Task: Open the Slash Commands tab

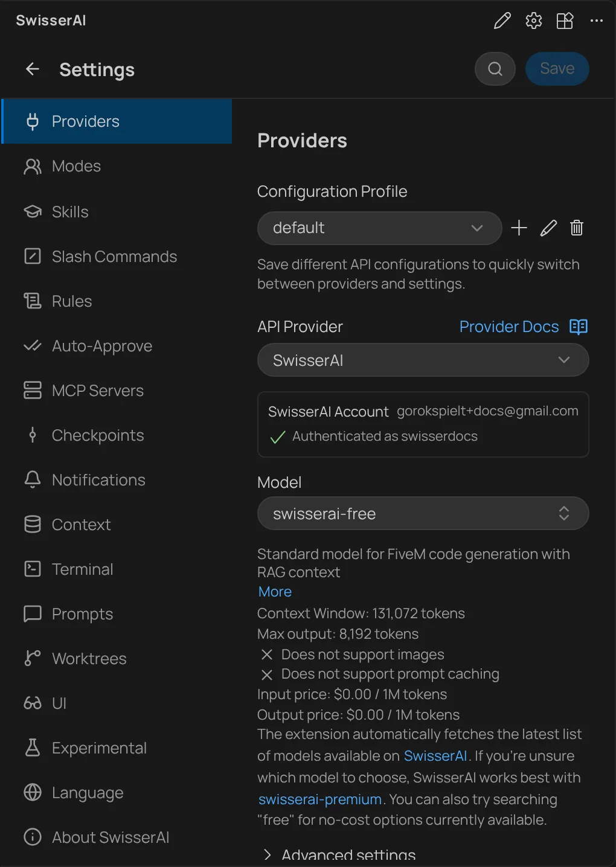Action: (x=117, y=257)
